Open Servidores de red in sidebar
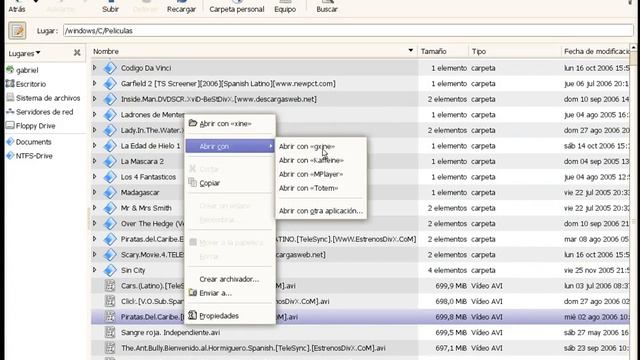The width and height of the screenshot is (640, 360). point(40,112)
